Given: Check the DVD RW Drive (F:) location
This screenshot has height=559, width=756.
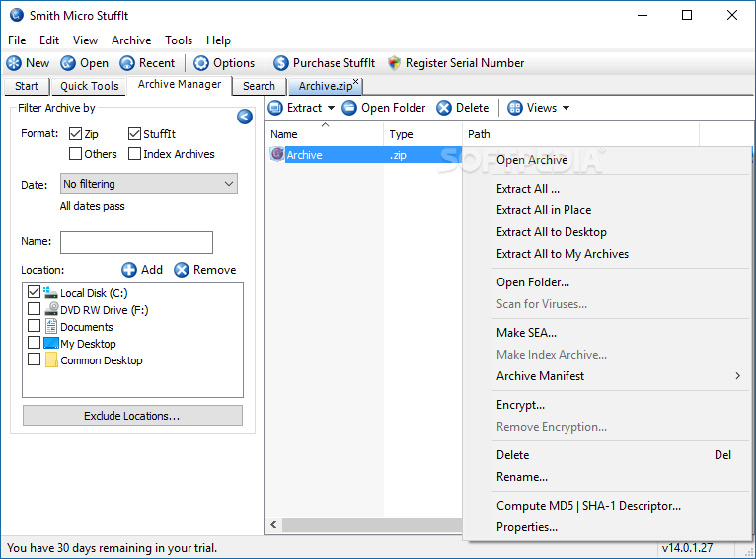Looking at the screenshot, I should (x=34, y=309).
